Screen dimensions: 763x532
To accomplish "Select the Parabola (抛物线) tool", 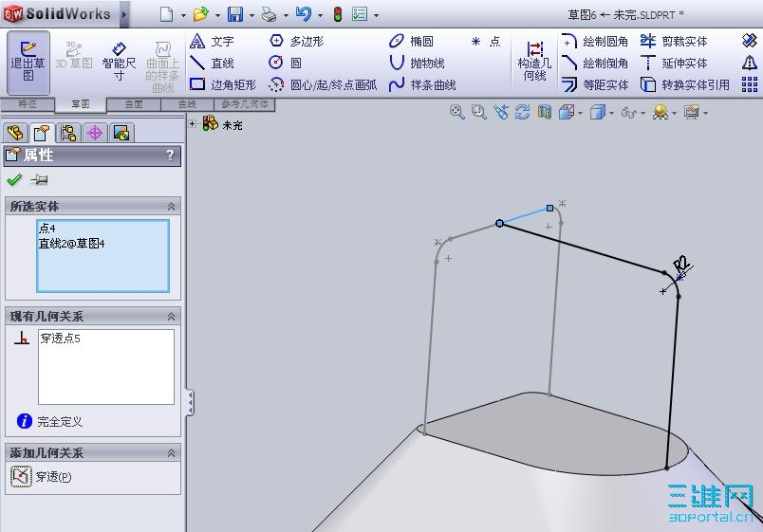I will tap(417, 63).
